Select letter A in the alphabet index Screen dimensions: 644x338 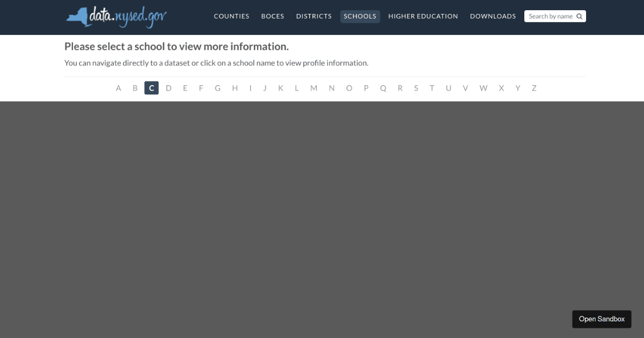pyautogui.click(x=118, y=87)
